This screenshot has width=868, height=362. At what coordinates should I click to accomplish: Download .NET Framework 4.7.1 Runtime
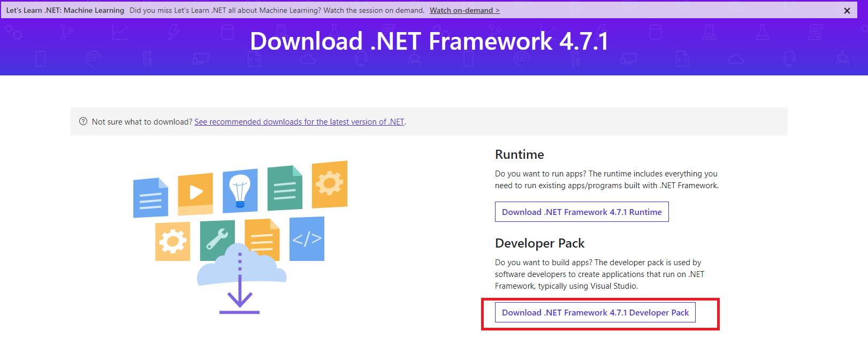tap(582, 212)
